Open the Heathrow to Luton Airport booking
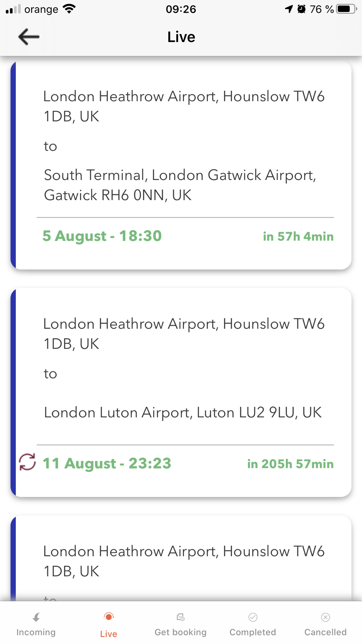This screenshot has width=362, height=644. (x=181, y=373)
